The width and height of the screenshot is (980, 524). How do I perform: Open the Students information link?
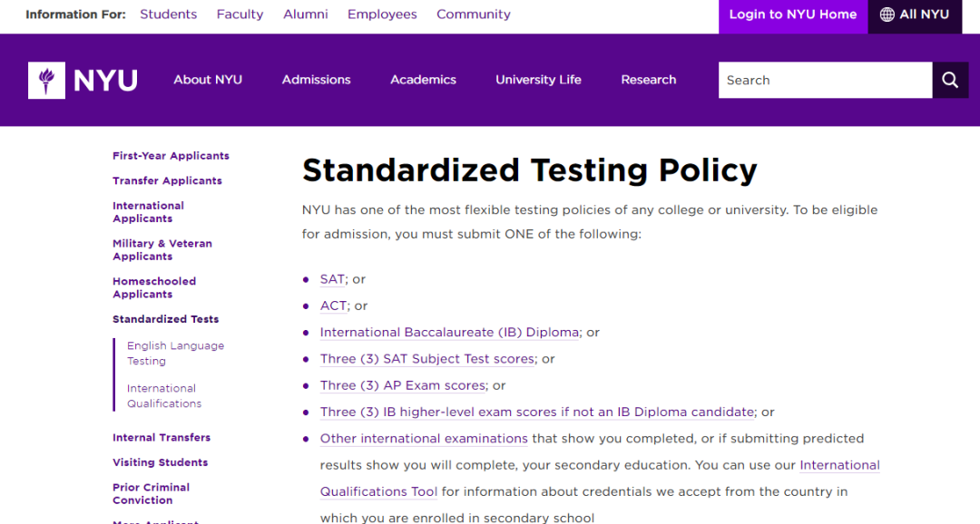[168, 15]
